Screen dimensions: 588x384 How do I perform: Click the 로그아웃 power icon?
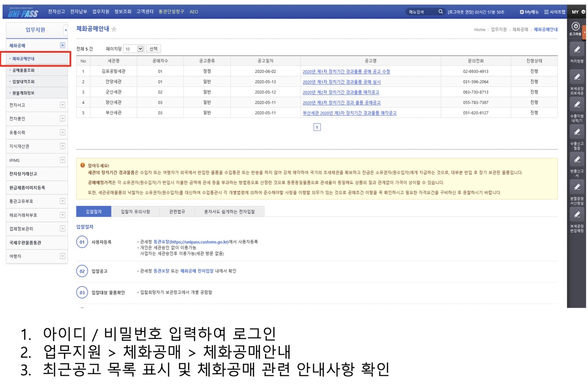point(576,27)
